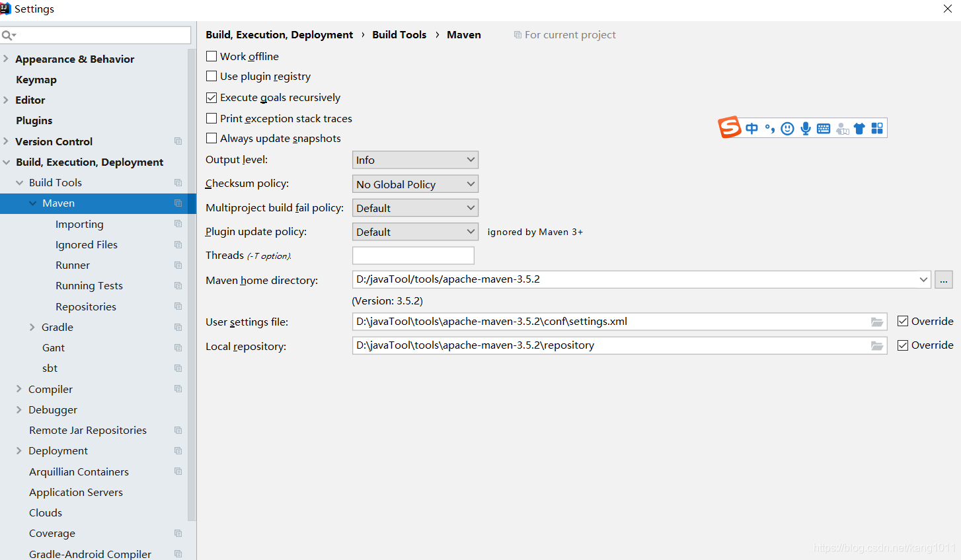Click project-level icon beside Ignored Files

[178, 244]
